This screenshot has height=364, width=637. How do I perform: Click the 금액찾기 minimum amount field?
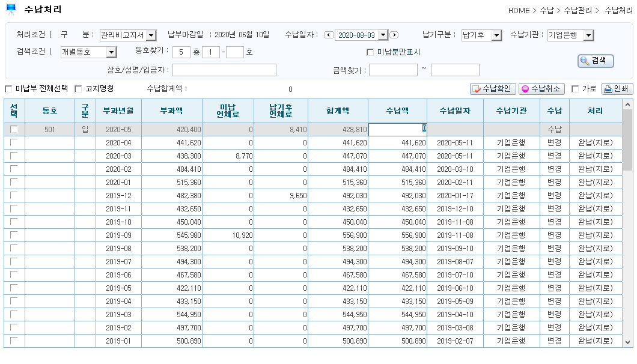click(393, 70)
